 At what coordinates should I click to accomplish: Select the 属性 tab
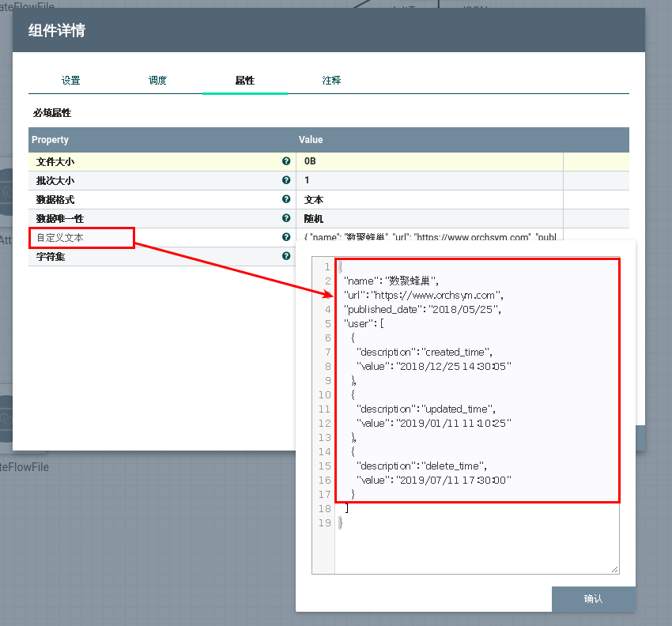[244, 81]
